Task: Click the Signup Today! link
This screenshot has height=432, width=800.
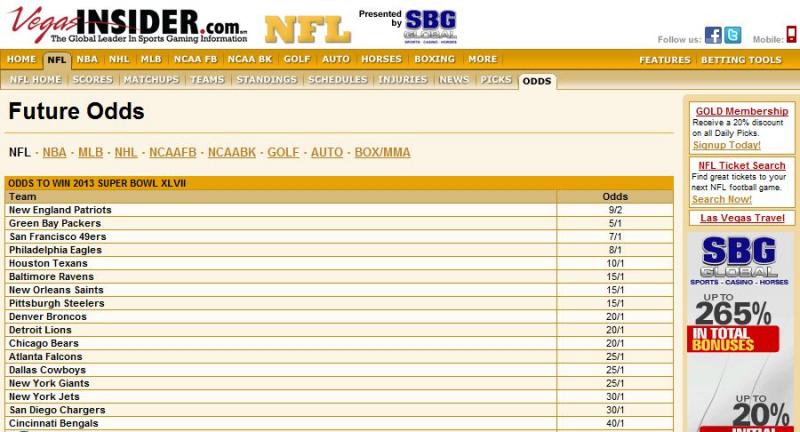Action: [727, 145]
